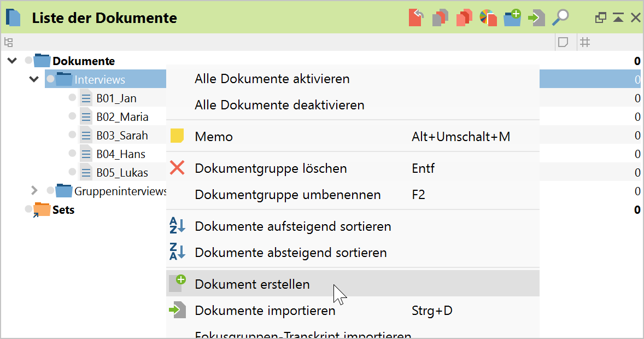The height and width of the screenshot is (339, 644).
Task: Click the import documents toolbar icon
Action: pos(536,17)
